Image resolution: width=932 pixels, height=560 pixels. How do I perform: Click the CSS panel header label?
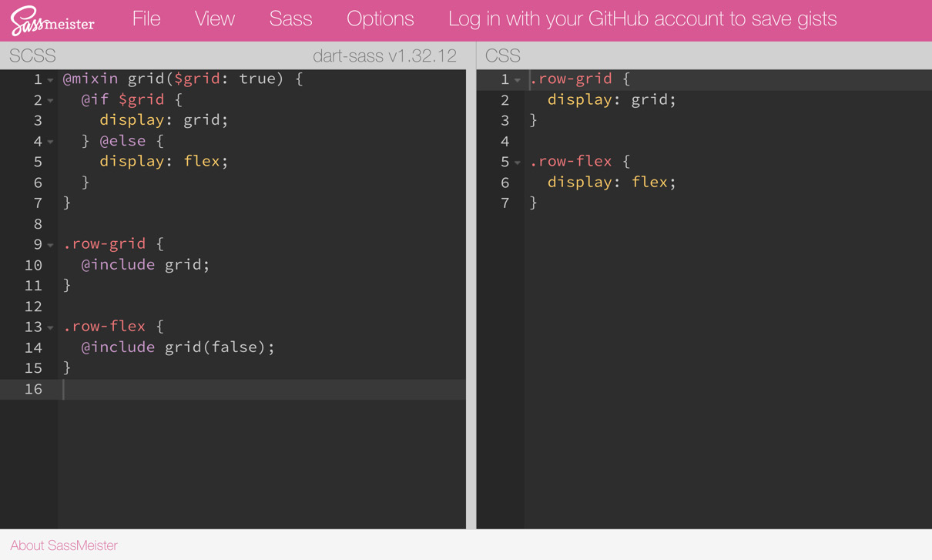click(x=503, y=56)
